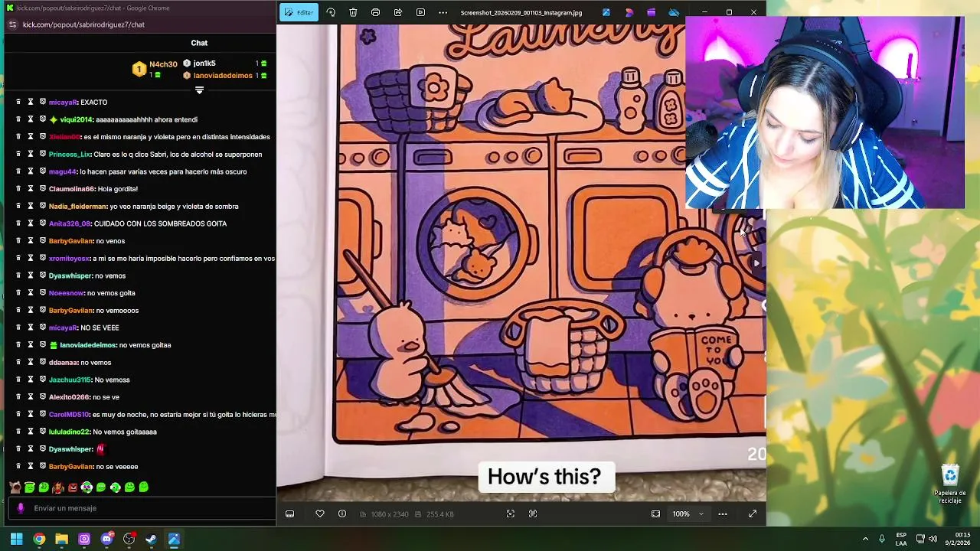Viewport: 980px width, 551px height.
Task: Click the Kick chat address bar URL
Action: (83, 24)
